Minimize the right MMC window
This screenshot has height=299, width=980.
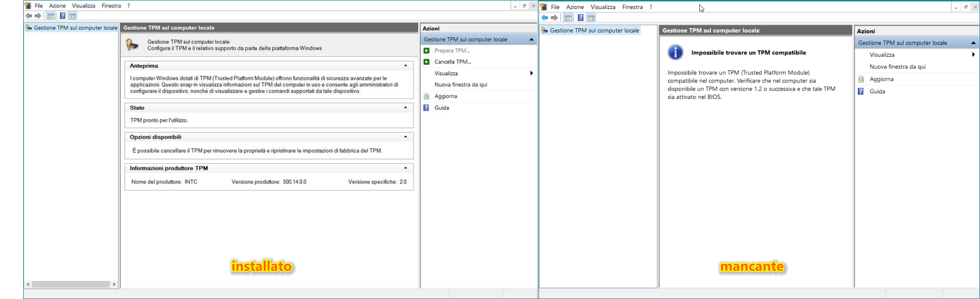[x=956, y=7]
